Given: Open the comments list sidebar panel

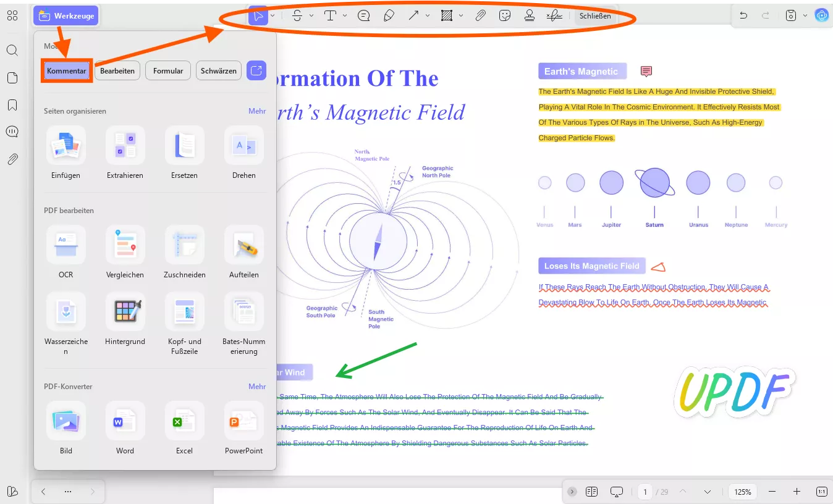Looking at the screenshot, I should [x=12, y=132].
